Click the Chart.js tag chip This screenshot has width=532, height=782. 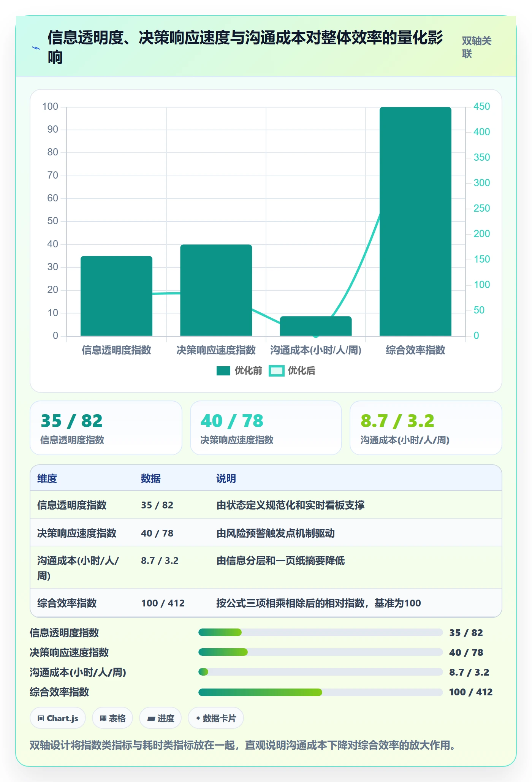click(x=58, y=718)
